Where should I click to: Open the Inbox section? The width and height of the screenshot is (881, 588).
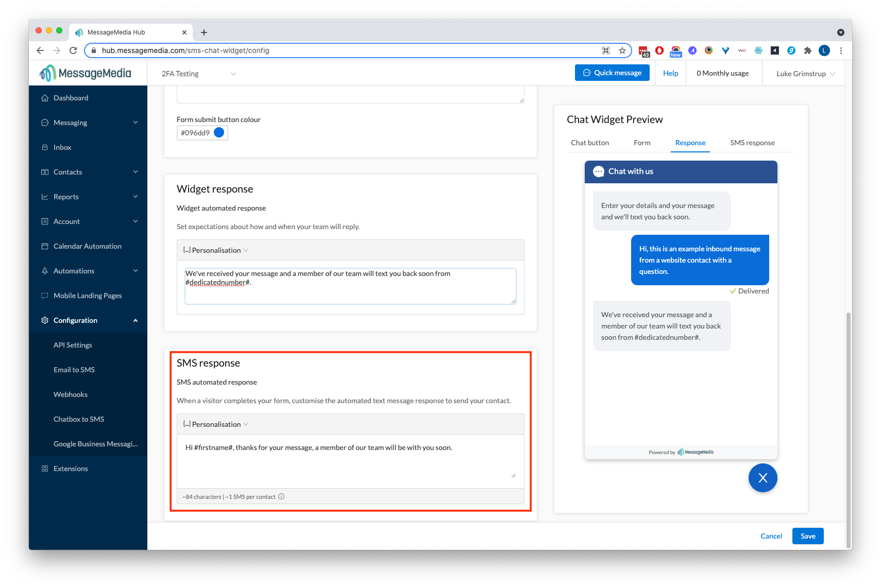click(x=62, y=147)
